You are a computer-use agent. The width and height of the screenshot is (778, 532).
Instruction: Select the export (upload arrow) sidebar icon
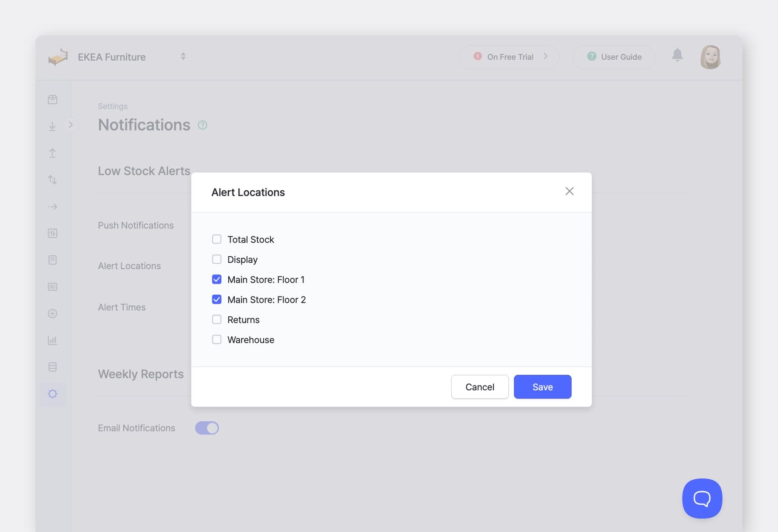pyautogui.click(x=52, y=153)
